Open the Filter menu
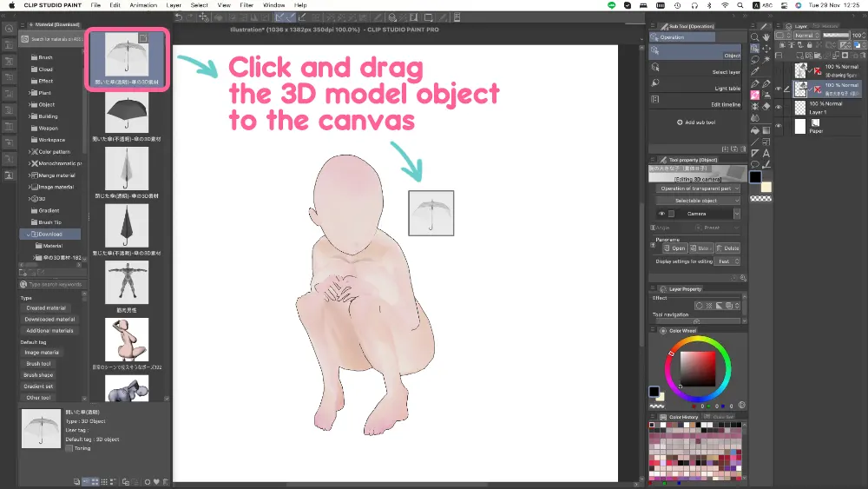This screenshot has height=489, width=868. pyautogui.click(x=247, y=5)
